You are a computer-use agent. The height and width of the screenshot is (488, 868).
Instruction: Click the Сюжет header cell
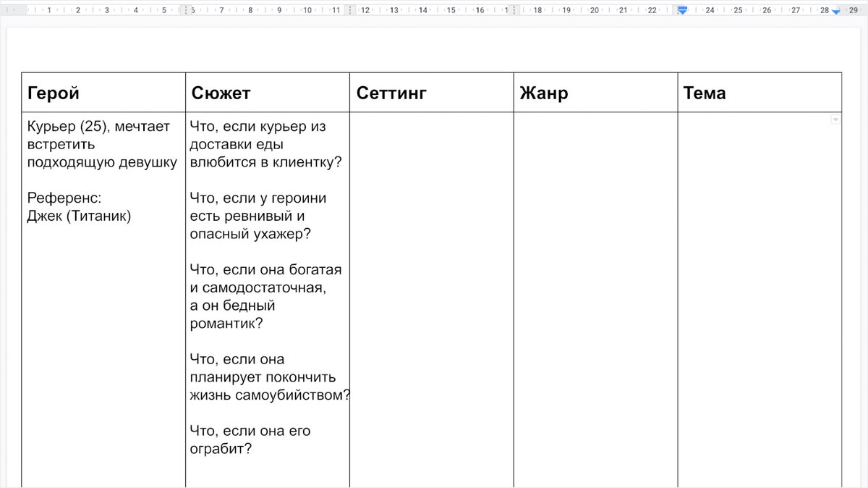268,92
